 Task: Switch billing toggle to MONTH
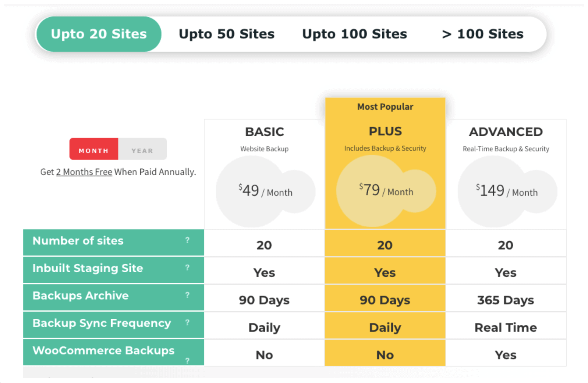94,150
